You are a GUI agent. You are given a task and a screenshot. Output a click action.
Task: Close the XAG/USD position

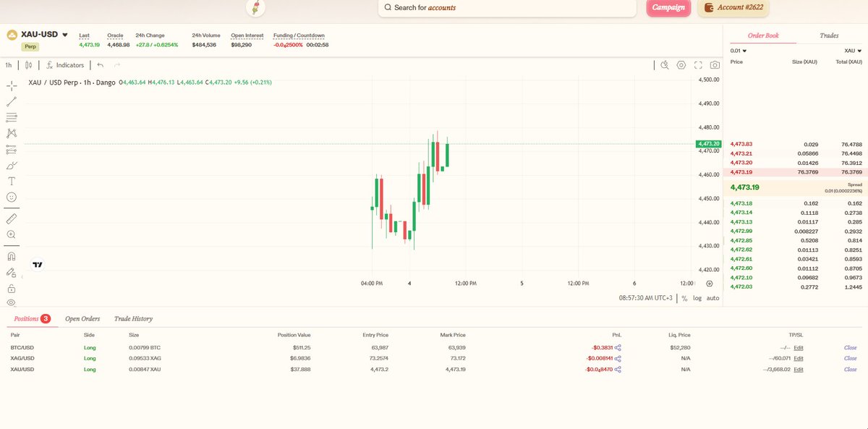point(850,358)
